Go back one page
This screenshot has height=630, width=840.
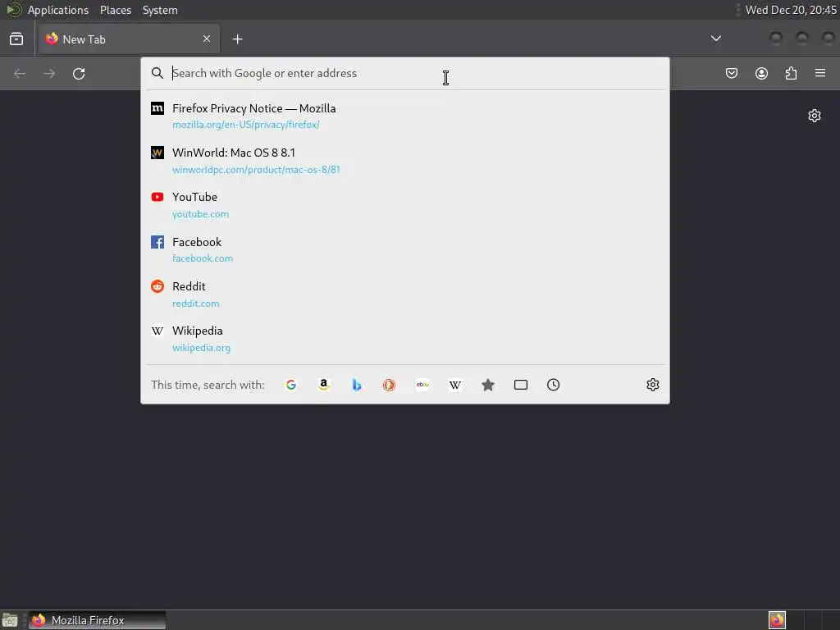click(20, 73)
